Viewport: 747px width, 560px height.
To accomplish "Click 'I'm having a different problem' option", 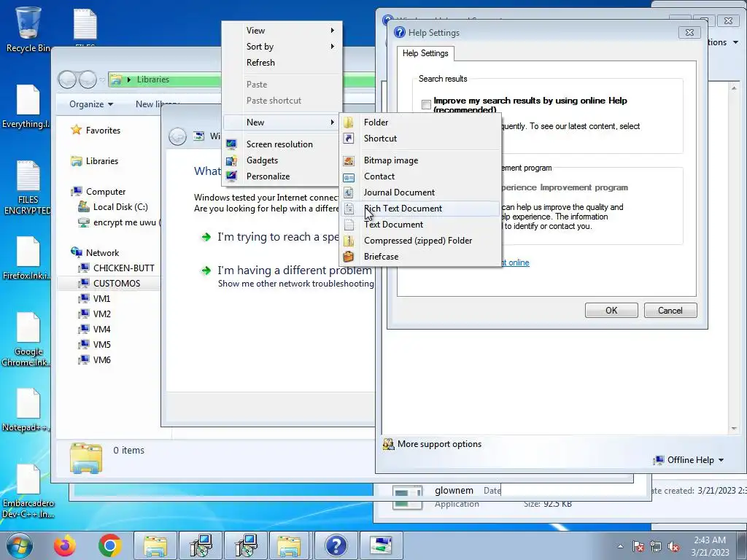I will click(x=295, y=271).
